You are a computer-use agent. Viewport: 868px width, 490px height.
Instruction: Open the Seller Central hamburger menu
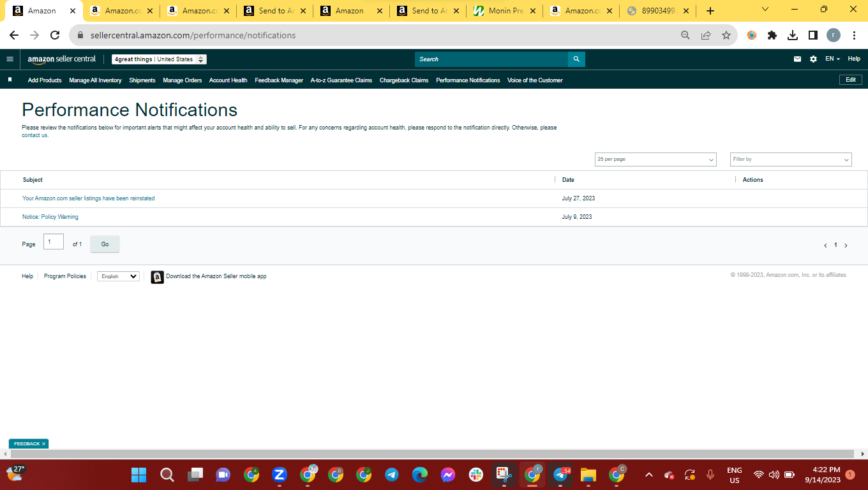click(x=10, y=59)
